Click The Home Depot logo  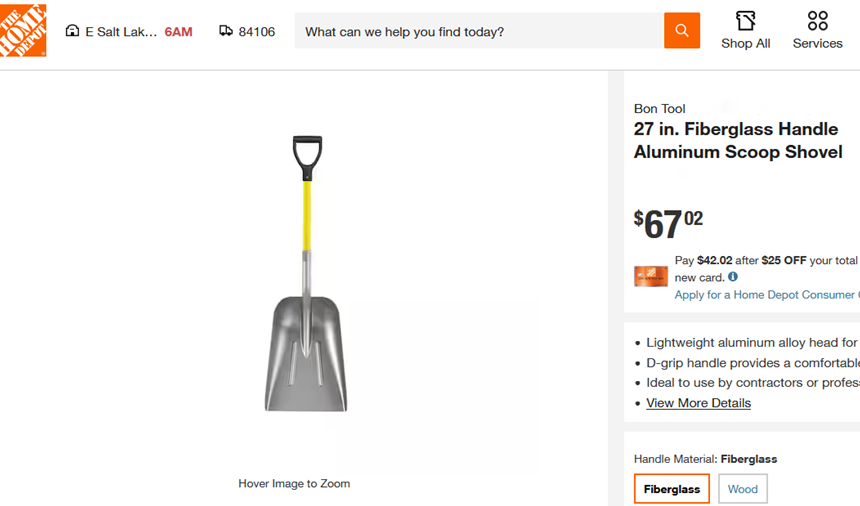pyautogui.click(x=23, y=31)
